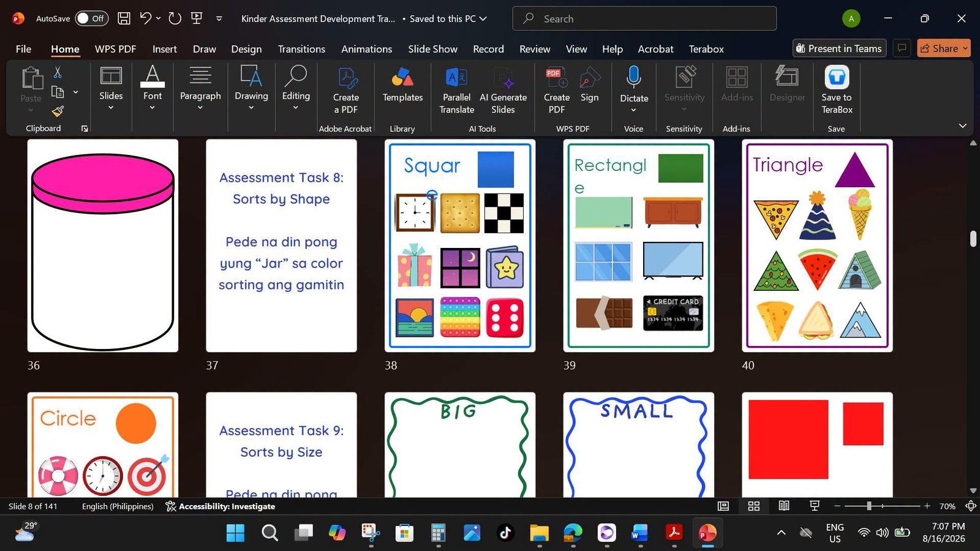This screenshot has height=551, width=980.
Task: Select slide 38 Square thumbnail
Action: point(460,246)
